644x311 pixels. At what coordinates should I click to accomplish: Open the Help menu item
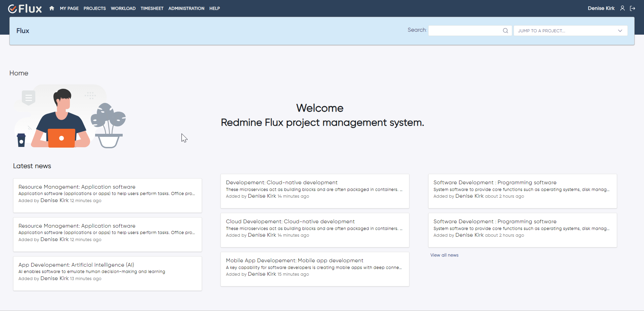pos(214,8)
